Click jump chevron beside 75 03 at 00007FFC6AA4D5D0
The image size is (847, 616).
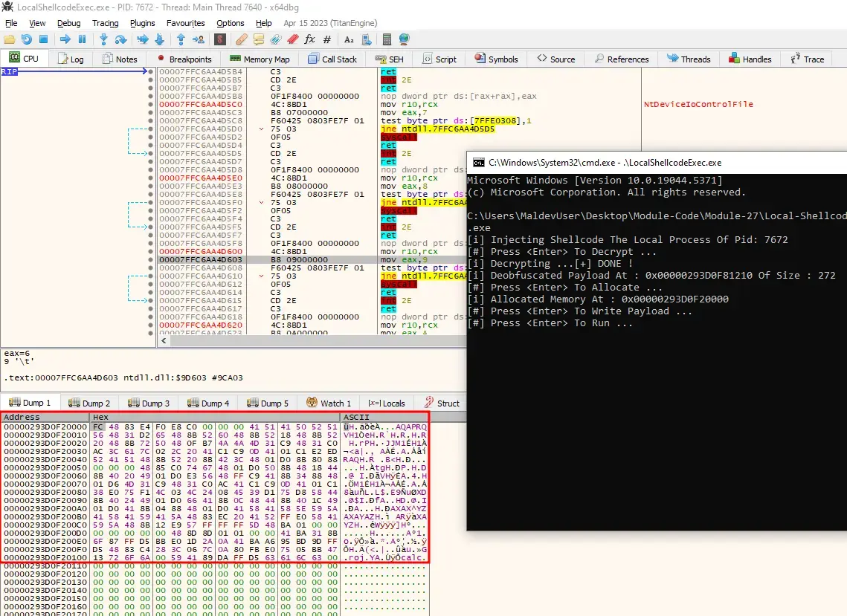tap(261, 129)
